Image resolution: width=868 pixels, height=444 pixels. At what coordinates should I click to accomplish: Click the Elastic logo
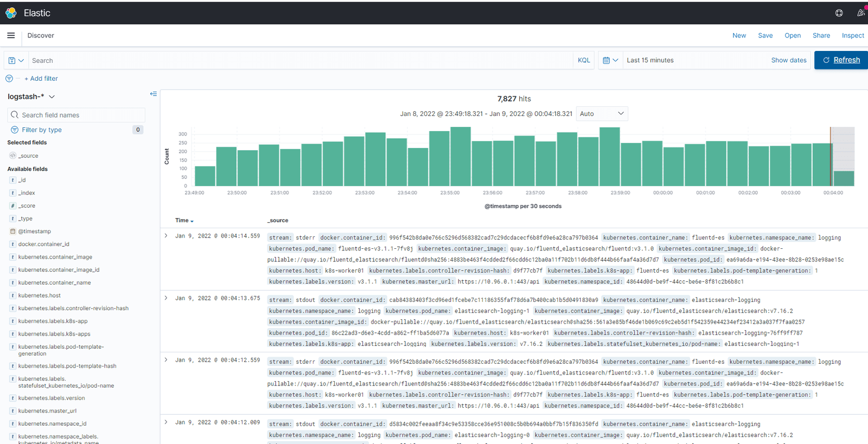click(11, 13)
